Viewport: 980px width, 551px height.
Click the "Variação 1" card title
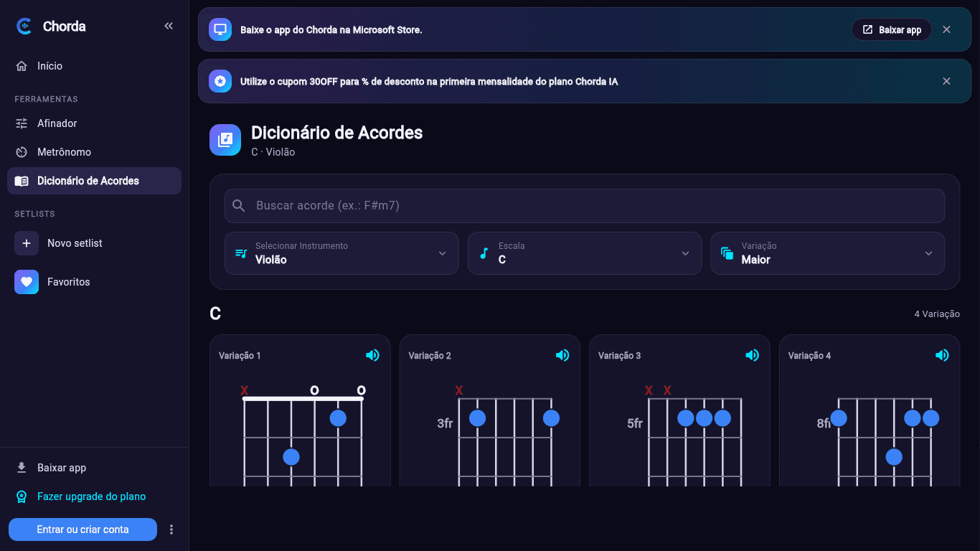click(x=240, y=356)
